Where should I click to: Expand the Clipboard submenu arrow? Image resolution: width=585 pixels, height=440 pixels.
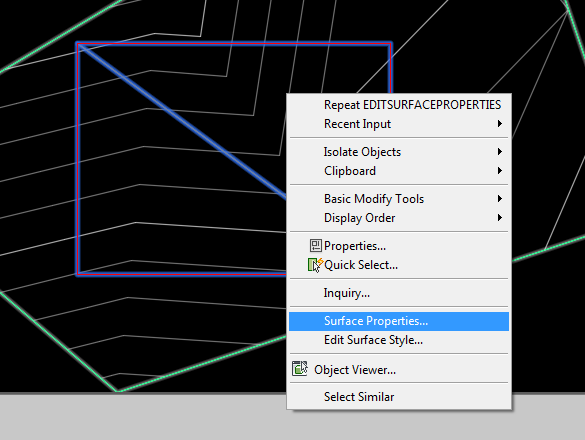500,171
